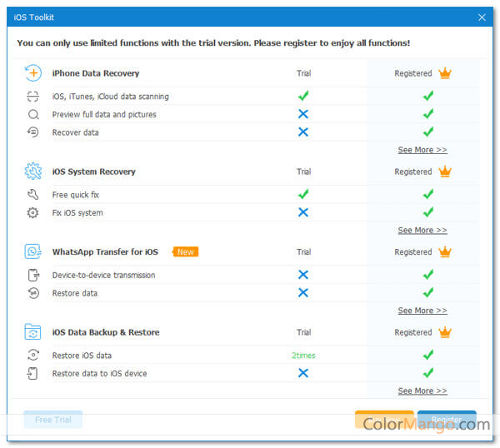Click the Restore data to iOS device text
The image size is (500, 448).
99,373
